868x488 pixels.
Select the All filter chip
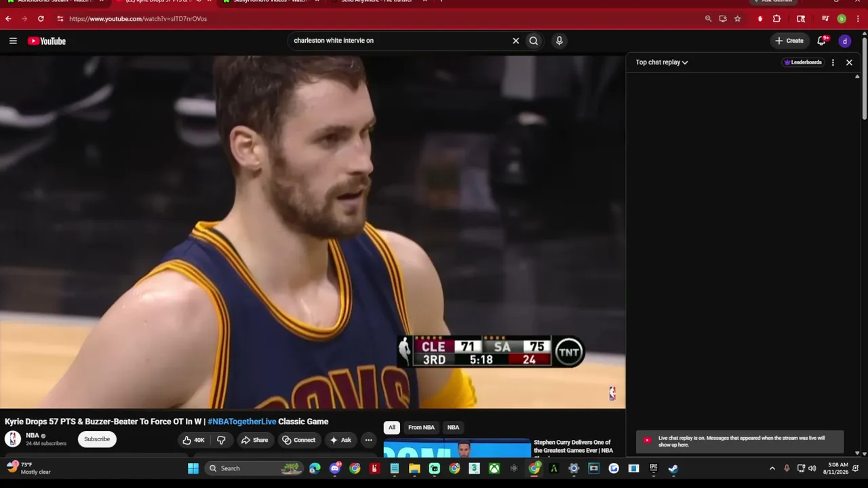(x=391, y=428)
